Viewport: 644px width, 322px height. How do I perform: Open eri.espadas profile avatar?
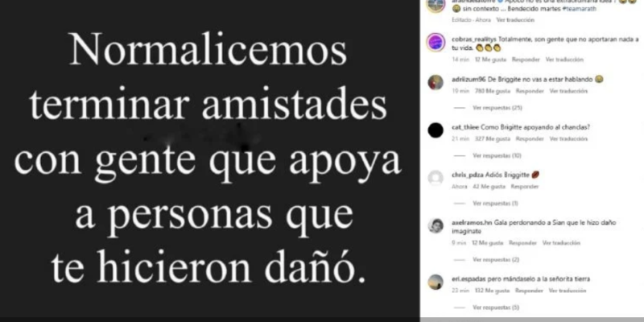436,282
